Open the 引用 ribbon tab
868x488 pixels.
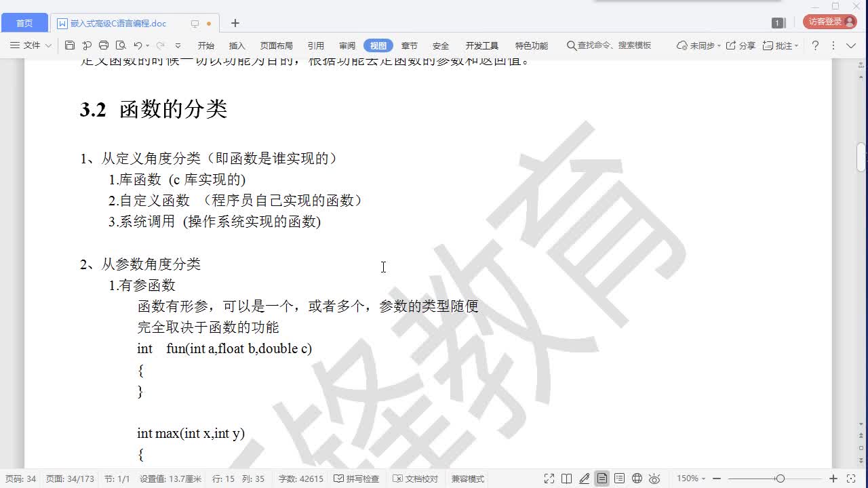pyautogui.click(x=316, y=45)
